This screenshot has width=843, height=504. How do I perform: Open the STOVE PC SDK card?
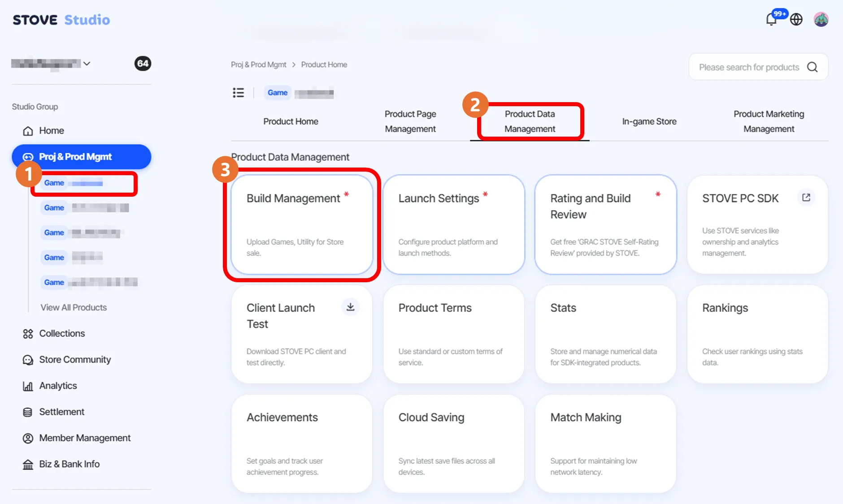pos(757,224)
